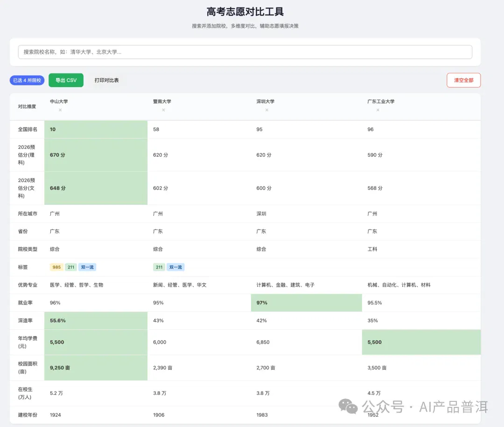This screenshot has width=504, height=427.
Task: Click the 广东工业大学 column header
Action: coord(381,102)
